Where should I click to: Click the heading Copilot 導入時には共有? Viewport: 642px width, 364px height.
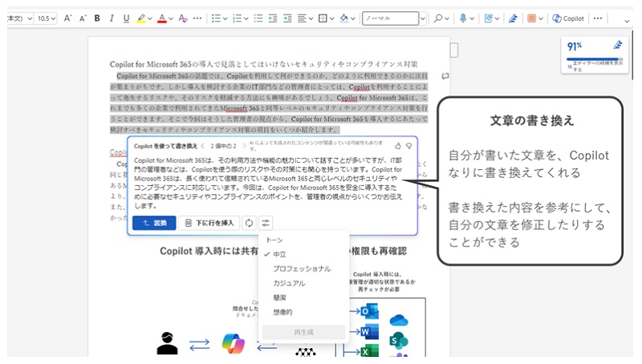click(209, 251)
